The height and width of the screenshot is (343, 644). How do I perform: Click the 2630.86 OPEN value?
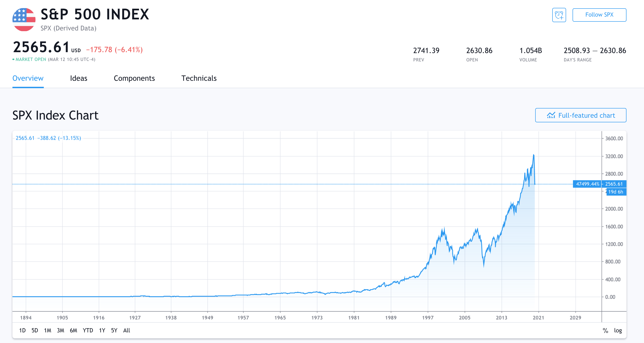point(479,50)
